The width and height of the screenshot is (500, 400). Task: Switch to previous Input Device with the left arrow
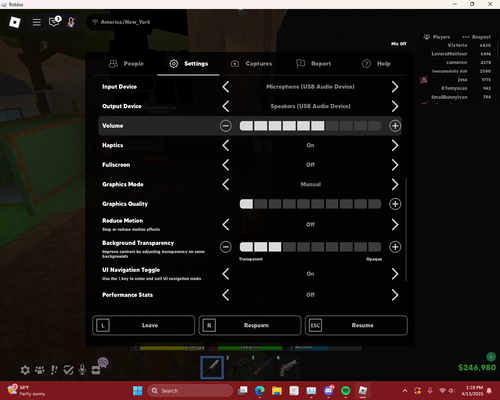tap(226, 87)
